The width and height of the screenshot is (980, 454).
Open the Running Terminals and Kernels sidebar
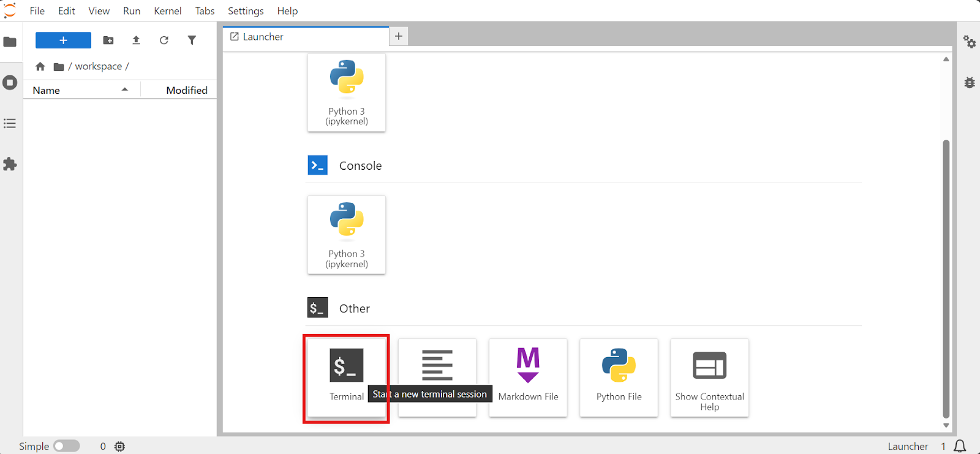10,83
